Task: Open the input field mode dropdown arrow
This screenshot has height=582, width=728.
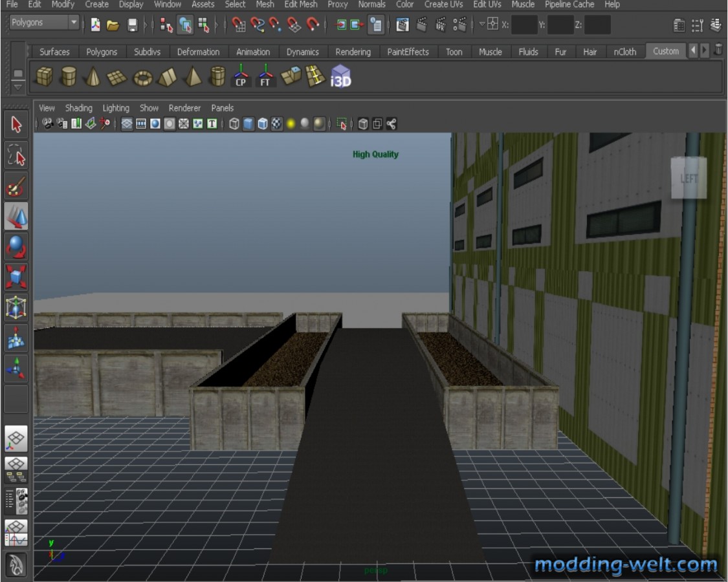Action: point(482,23)
